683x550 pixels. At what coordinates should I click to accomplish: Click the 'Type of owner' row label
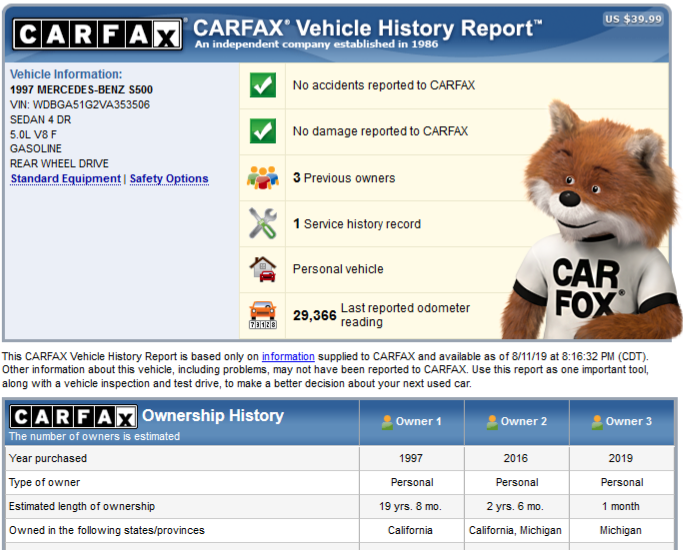tap(44, 482)
